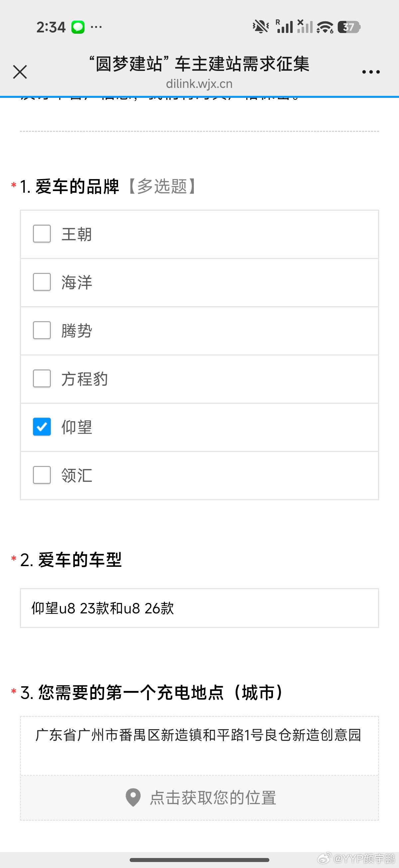
Task: Click the charging location address field
Action: (199, 745)
